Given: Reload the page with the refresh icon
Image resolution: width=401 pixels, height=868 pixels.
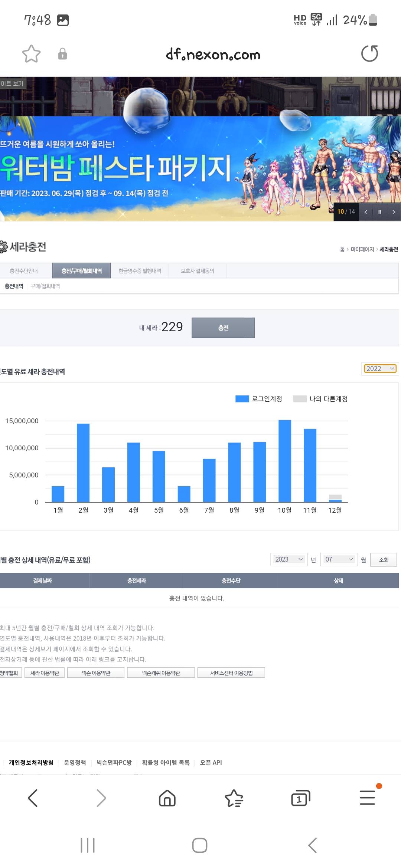Looking at the screenshot, I should click(369, 53).
